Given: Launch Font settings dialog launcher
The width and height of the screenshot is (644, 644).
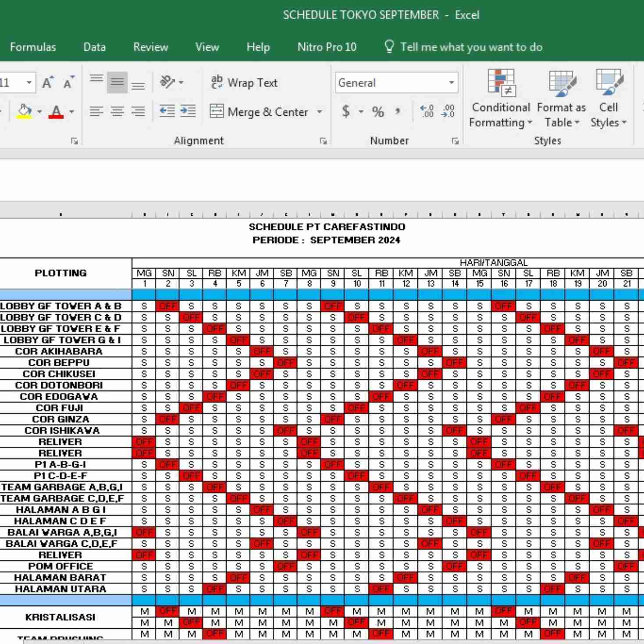Looking at the screenshot, I should point(75,141).
